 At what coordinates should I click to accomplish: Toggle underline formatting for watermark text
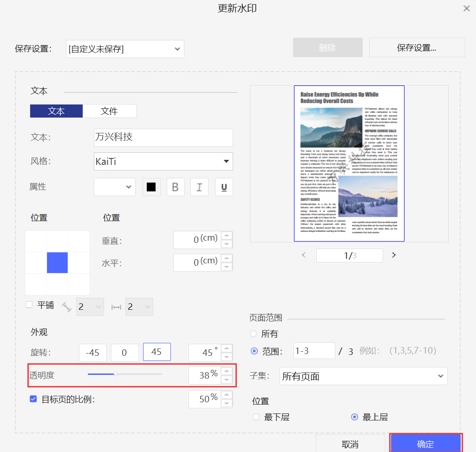click(x=224, y=187)
